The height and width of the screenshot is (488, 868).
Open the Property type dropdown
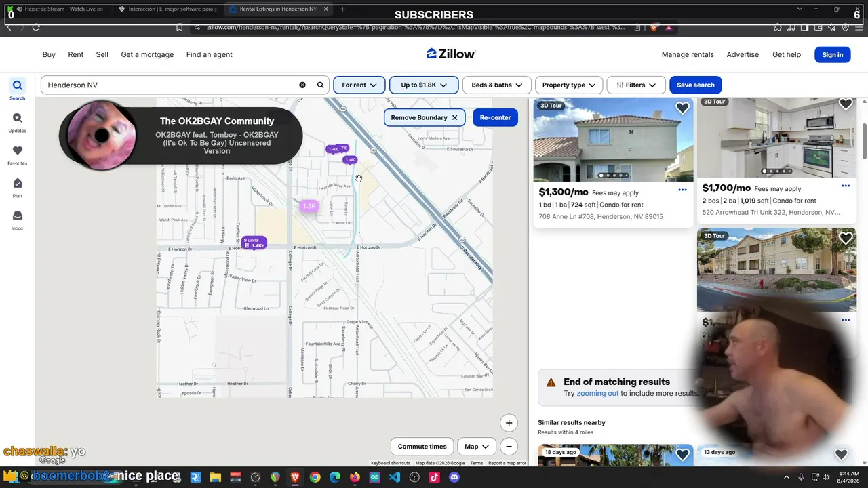click(569, 85)
